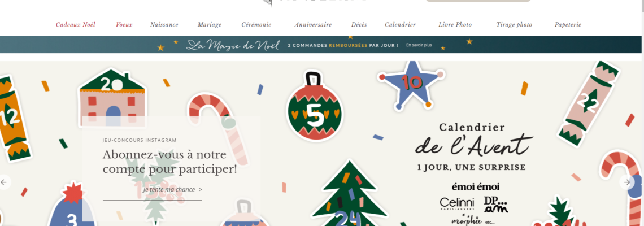The height and width of the screenshot is (226, 644).
Task: Advance to the next carousel slide arrow
Action: 626,182
